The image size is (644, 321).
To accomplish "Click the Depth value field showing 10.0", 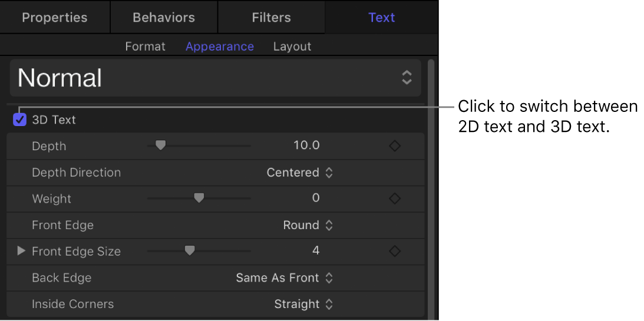I will point(306,145).
